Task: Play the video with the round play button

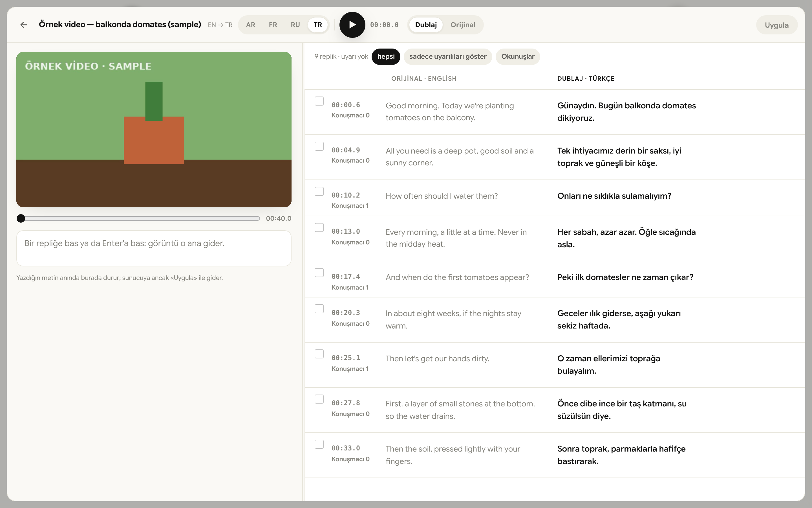Action: pyautogui.click(x=352, y=25)
